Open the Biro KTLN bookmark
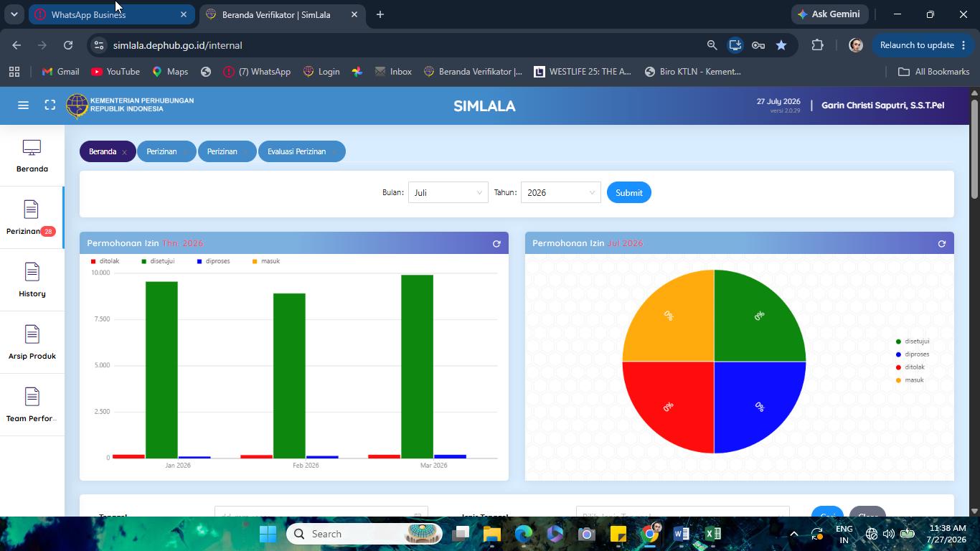 click(x=693, y=72)
